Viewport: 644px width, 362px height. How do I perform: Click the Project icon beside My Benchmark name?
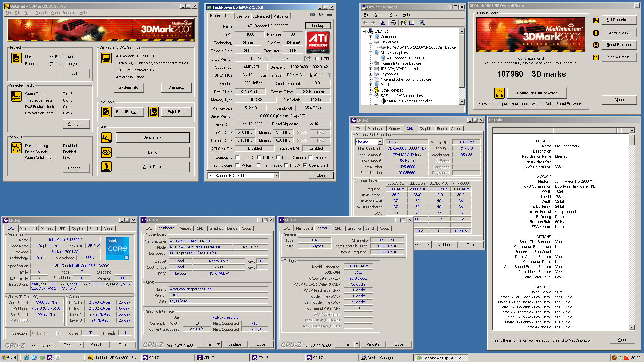point(16,58)
